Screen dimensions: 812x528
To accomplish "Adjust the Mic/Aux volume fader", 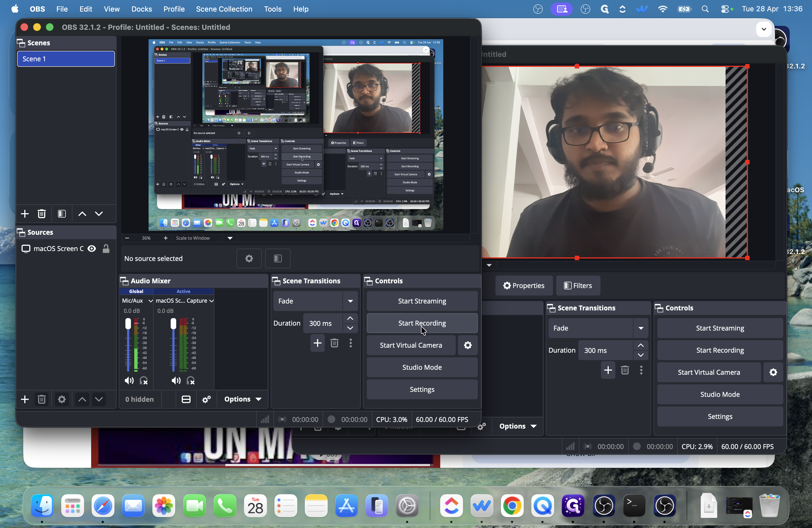I will coord(128,323).
